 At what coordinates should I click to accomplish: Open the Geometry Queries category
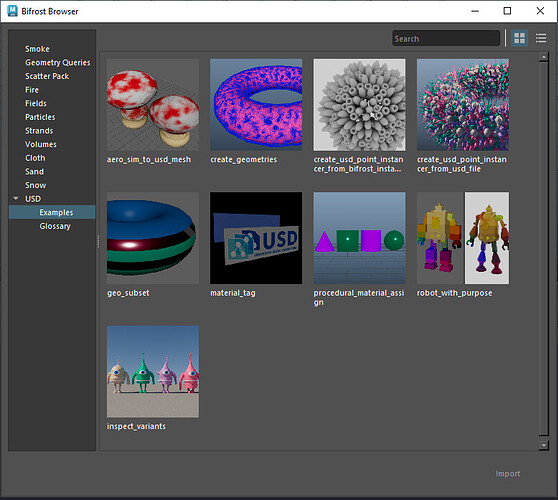tap(57, 63)
